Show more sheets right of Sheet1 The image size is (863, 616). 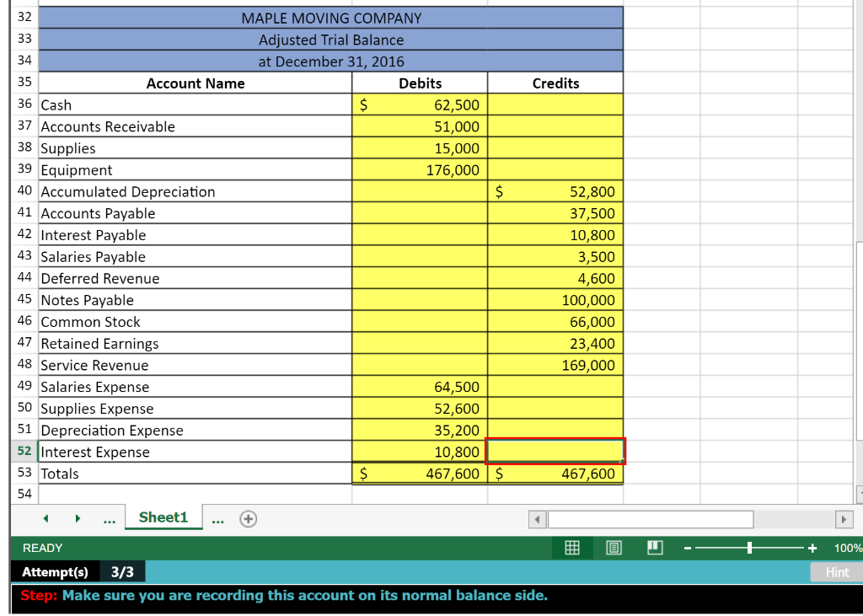coord(218,519)
